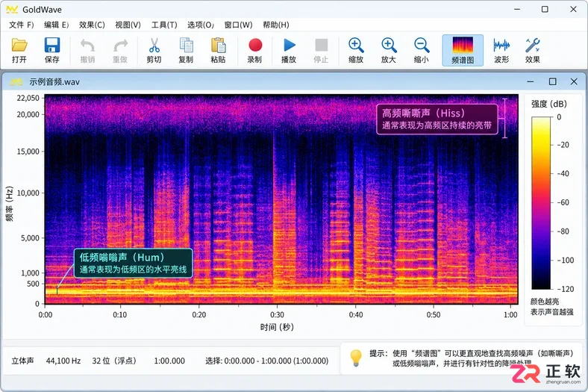
Task: Click the 0:10 label on time axis
Action: pyautogui.click(x=120, y=315)
